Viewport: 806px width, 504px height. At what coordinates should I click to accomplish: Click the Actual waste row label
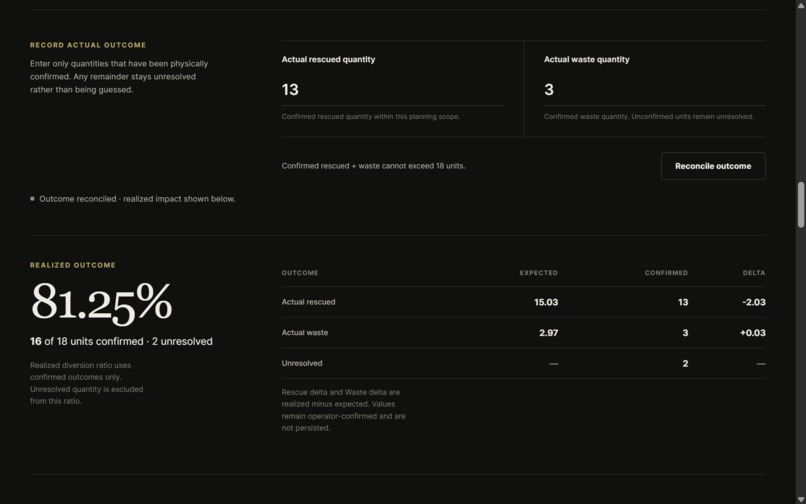point(305,333)
